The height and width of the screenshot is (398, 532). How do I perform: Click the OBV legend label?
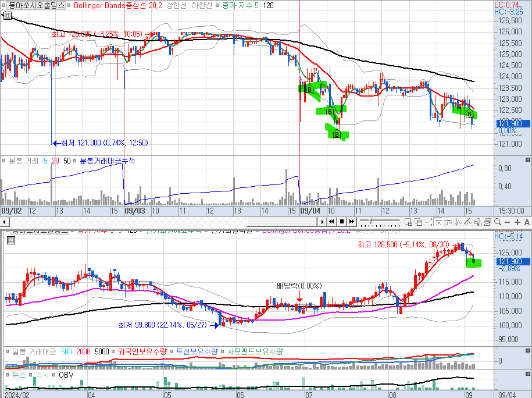click(x=66, y=375)
